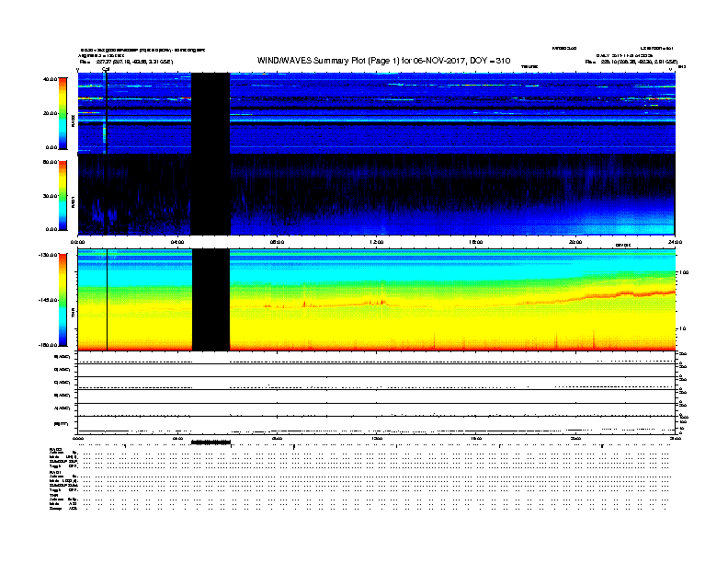Click the 08:00 tick label below RAD1 spectrogram
728x563 pixels.
click(277, 242)
